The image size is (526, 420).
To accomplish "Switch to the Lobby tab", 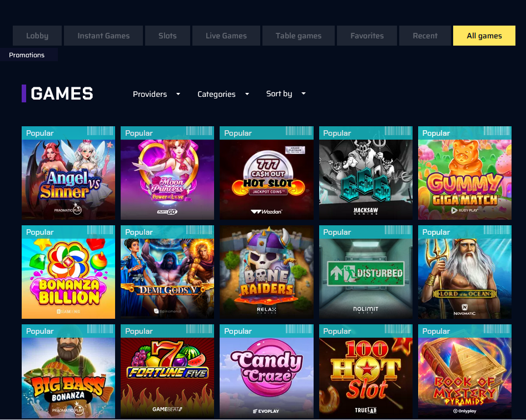I will [37, 36].
